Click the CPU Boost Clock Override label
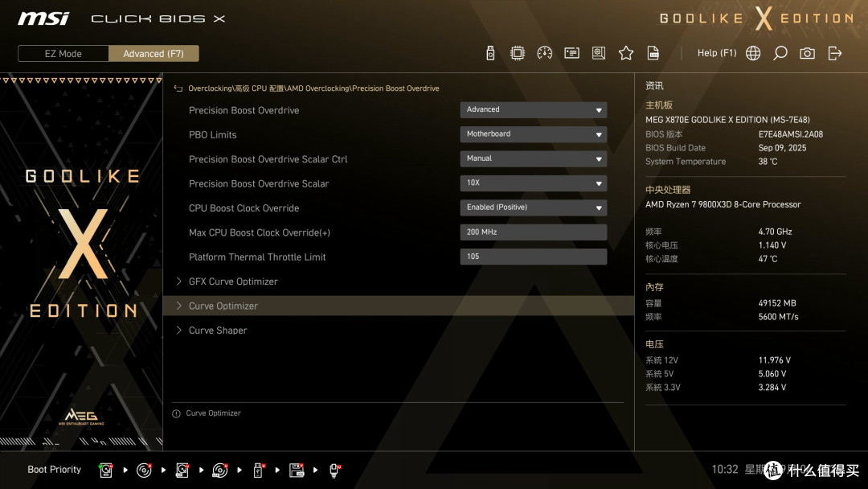The width and height of the screenshot is (868, 489). tap(244, 208)
